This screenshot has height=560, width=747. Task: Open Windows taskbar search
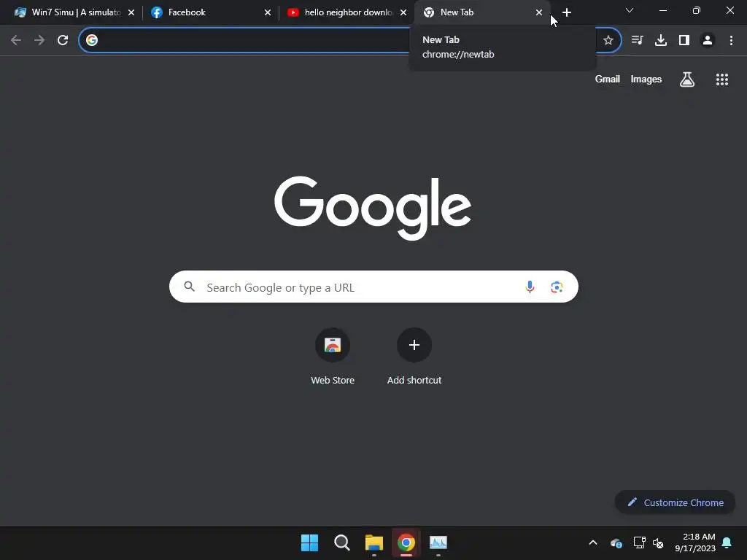pyautogui.click(x=341, y=542)
